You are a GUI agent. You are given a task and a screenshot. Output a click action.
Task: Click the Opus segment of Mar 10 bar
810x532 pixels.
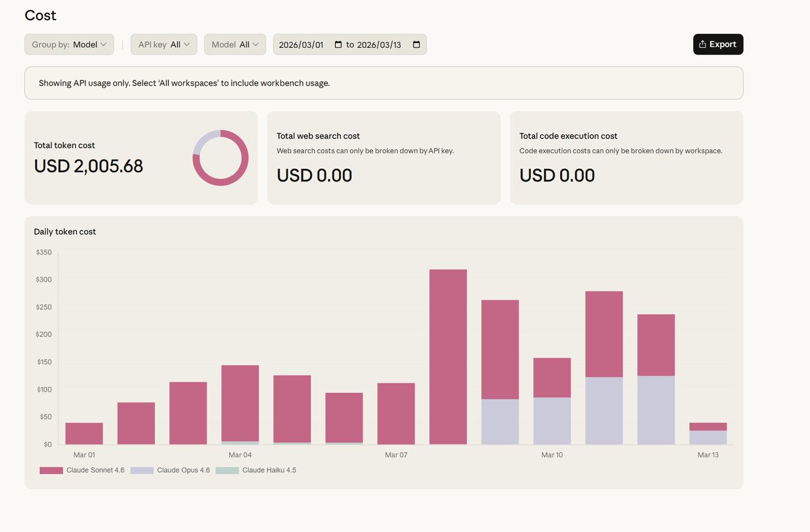(x=552, y=421)
